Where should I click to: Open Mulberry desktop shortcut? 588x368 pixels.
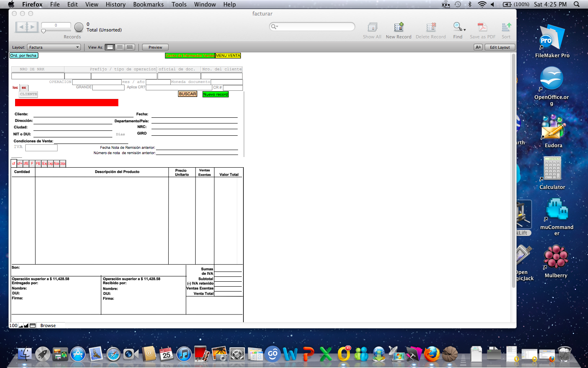(556, 262)
